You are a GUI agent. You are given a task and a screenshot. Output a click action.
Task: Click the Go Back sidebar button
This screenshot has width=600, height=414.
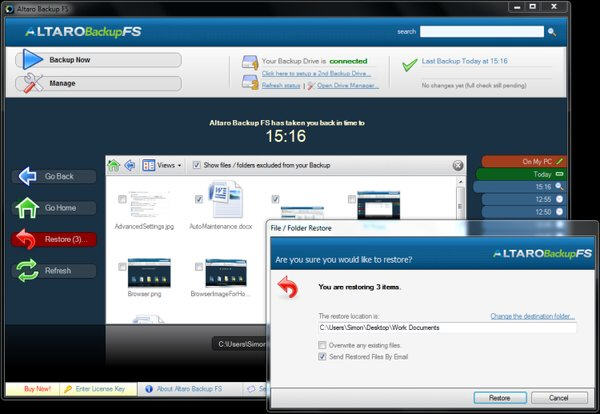click(x=54, y=176)
